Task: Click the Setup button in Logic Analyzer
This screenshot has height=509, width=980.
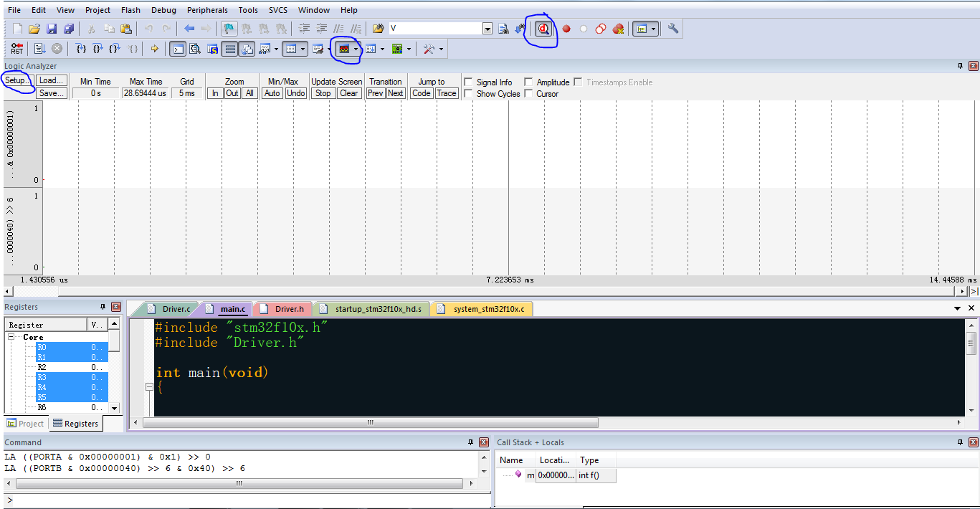Action: (16, 80)
